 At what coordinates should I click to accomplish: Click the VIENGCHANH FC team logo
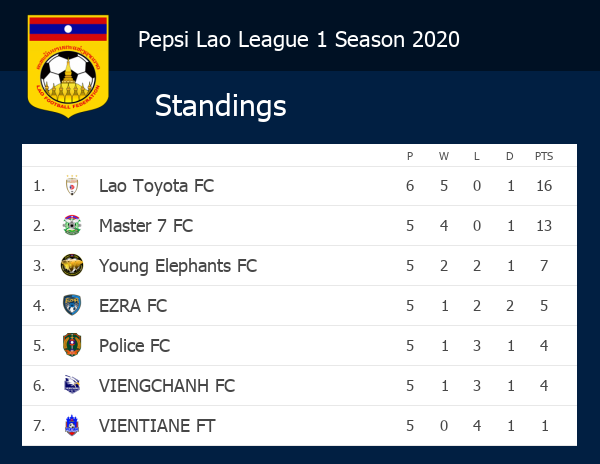click(x=72, y=385)
